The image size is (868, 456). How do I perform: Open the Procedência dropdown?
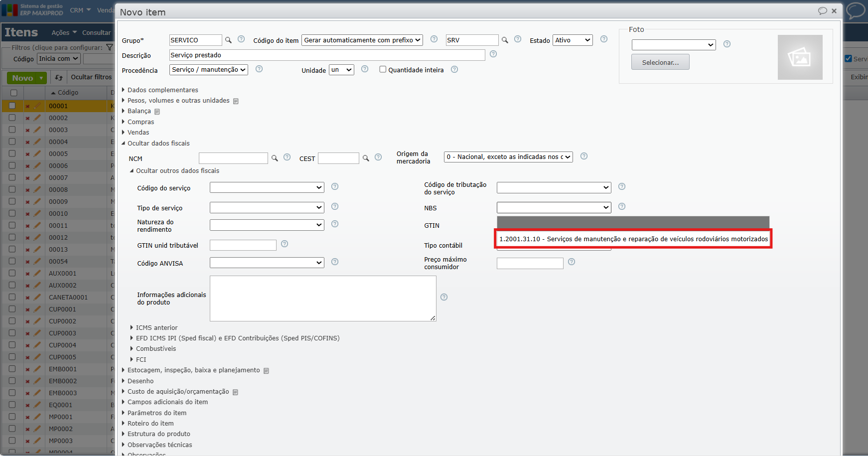point(209,70)
